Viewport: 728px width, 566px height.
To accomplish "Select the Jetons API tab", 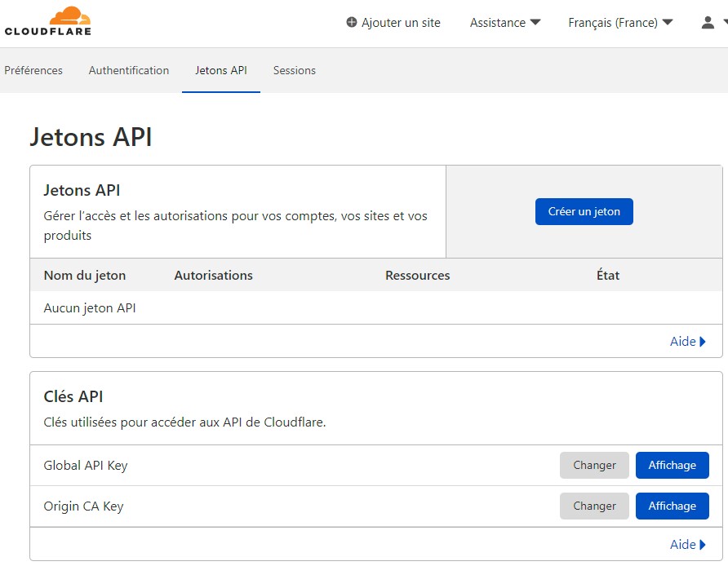I will point(220,70).
